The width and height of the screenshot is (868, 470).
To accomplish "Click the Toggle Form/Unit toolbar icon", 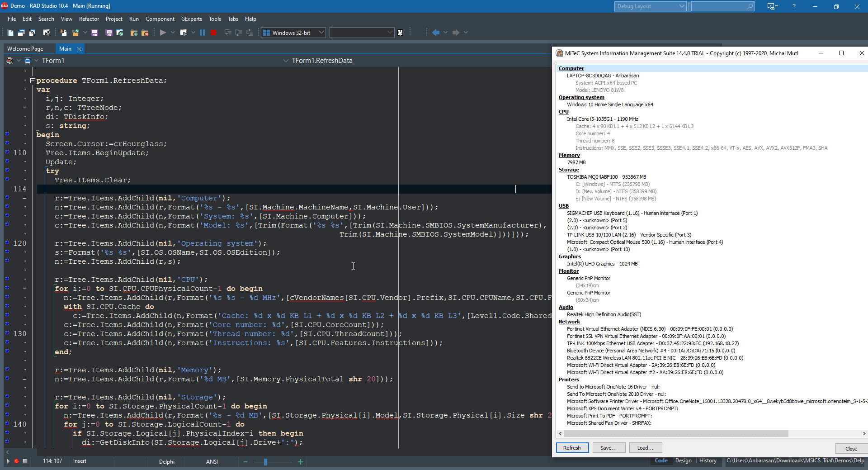I will point(46,33).
